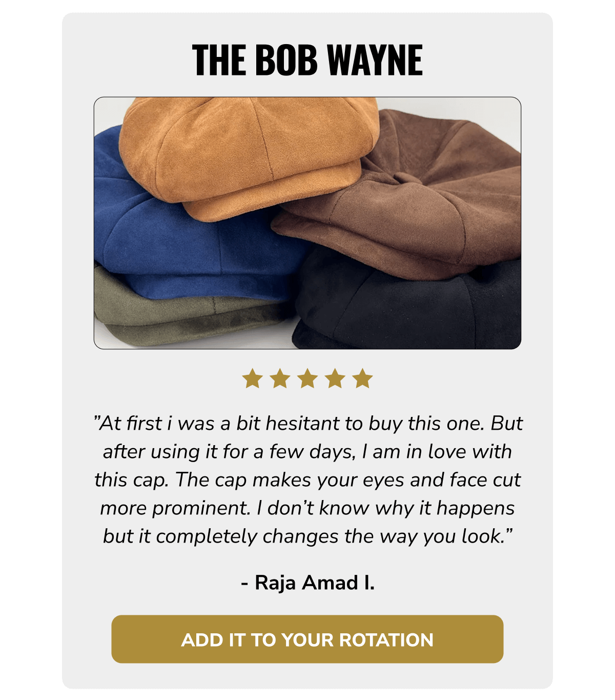This screenshot has width=615, height=700.
Task: Click the 'ADD IT TO YOUR ROTATION' button
Action: (307, 639)
